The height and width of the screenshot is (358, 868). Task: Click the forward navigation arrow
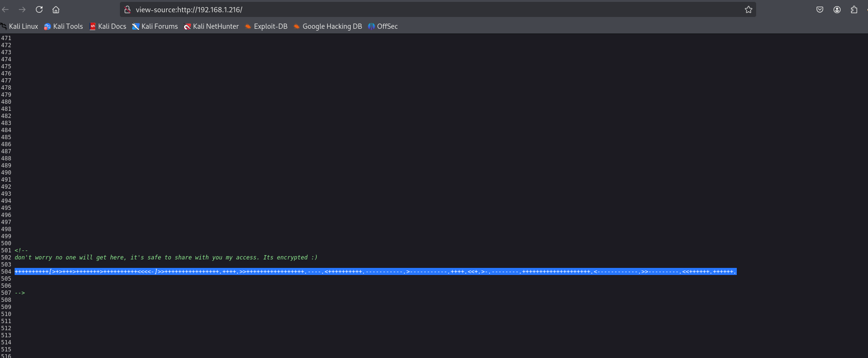22,9
